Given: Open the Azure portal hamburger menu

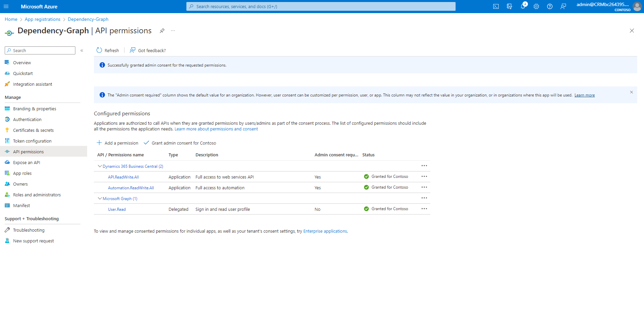Looking at the screenshot, I should click(x=6, y=6).
